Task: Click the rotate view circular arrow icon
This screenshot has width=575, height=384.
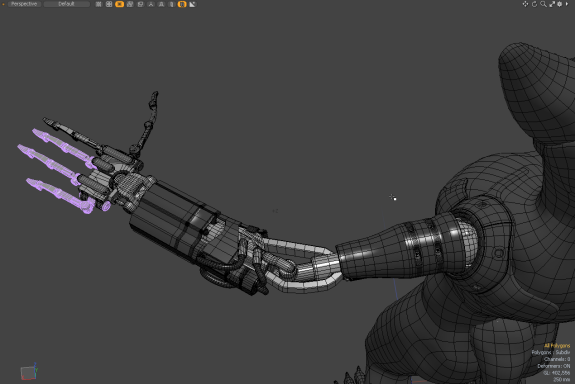Action: pyautogui.click(x=534, y=4)
